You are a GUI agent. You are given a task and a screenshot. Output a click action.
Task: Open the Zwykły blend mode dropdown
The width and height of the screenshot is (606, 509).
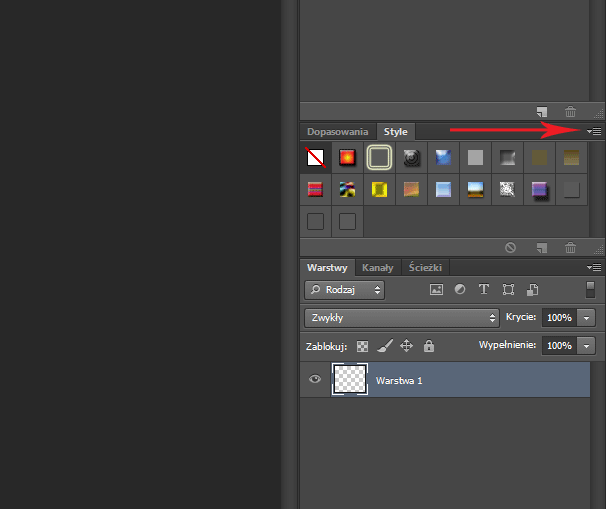click(402, 318)
